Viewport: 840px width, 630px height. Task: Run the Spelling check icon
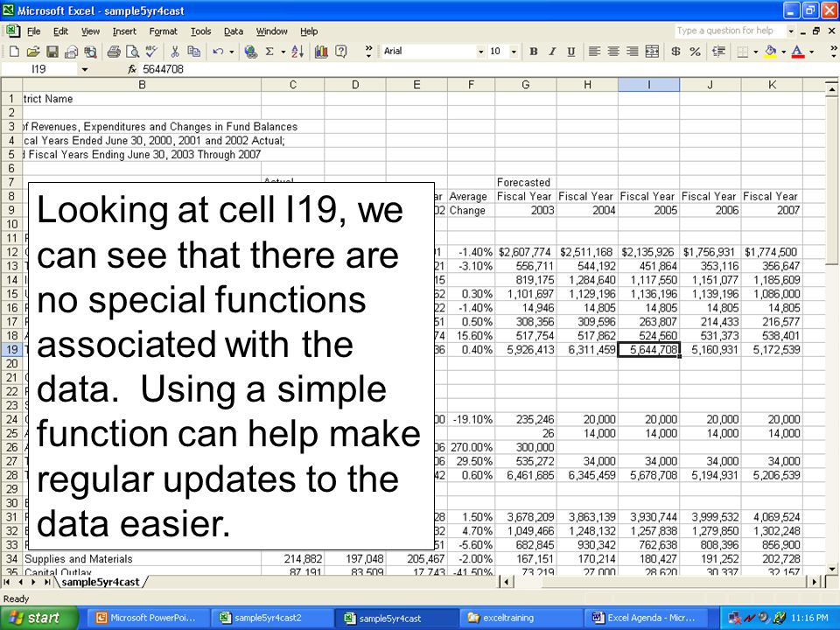[x=151, y=52]
